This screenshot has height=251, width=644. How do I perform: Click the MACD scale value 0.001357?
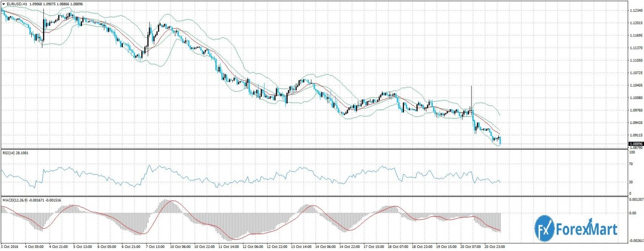(x=635, y=200)
